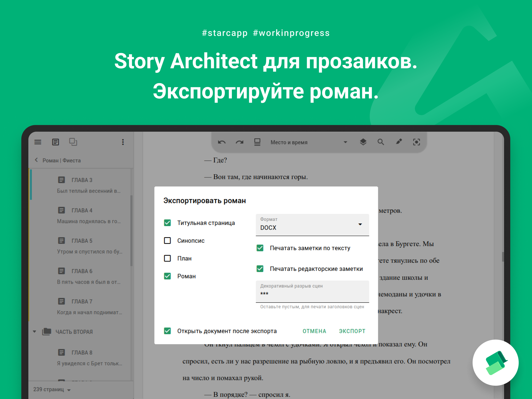Viewport: 532px width, 399px height.
Task: Click the ГЛАВА 4 chapter icon
Action: click(61, 210)
